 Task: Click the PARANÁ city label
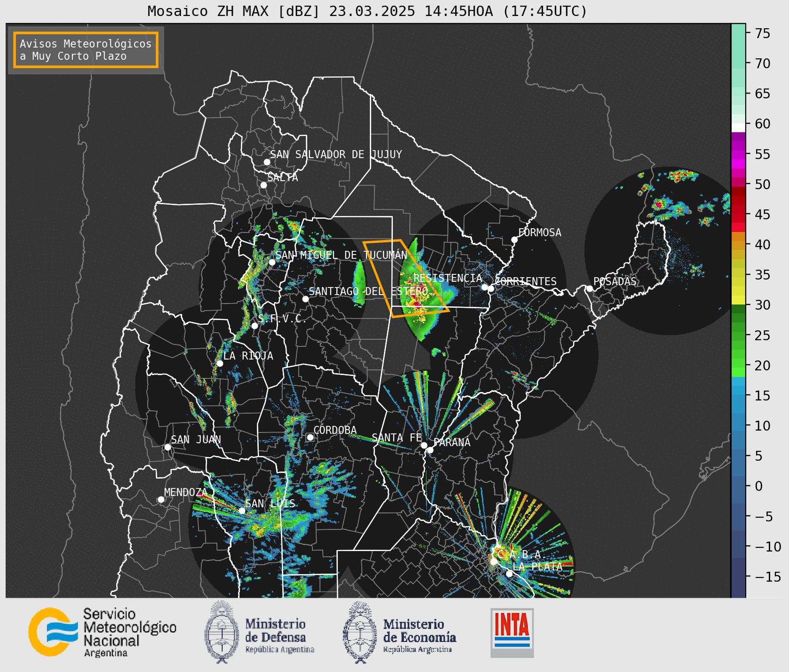452,442
